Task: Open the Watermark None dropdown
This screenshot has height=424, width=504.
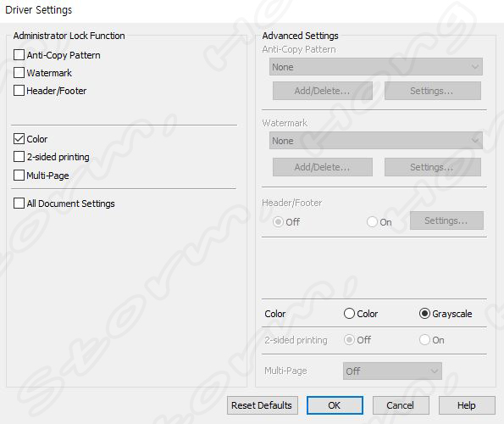Action: point(376,141)
